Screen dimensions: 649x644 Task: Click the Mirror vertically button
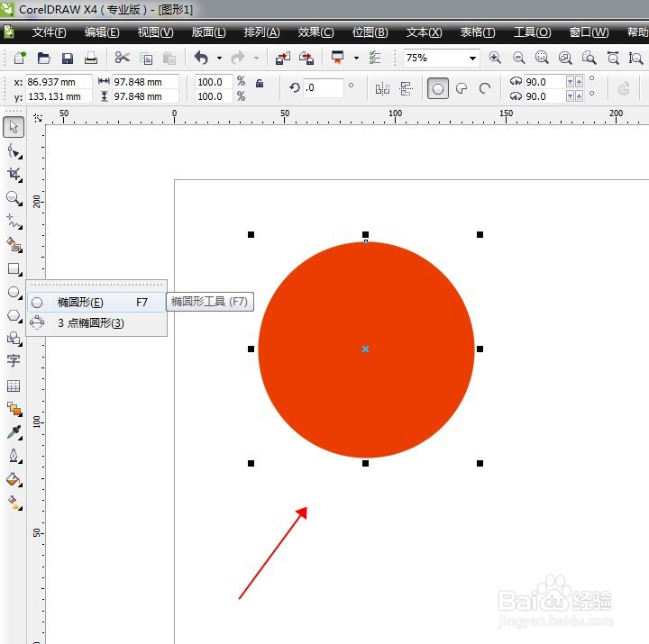[x=406, y=88]
